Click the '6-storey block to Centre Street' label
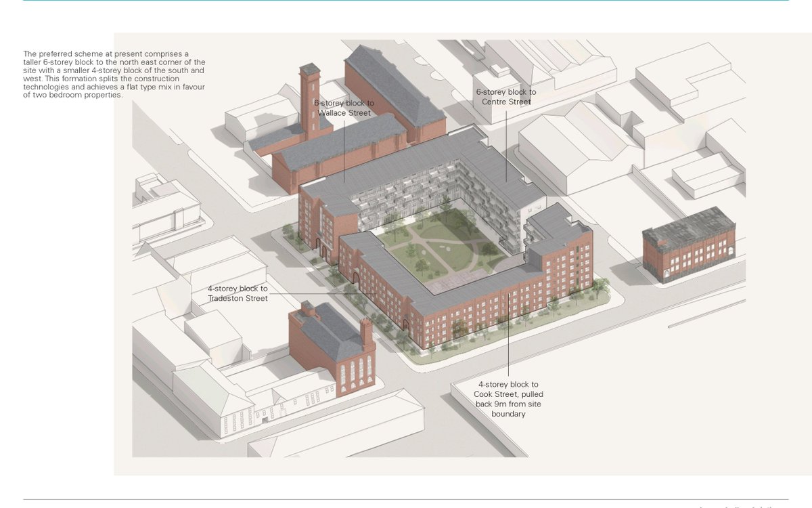 (506, 97)
